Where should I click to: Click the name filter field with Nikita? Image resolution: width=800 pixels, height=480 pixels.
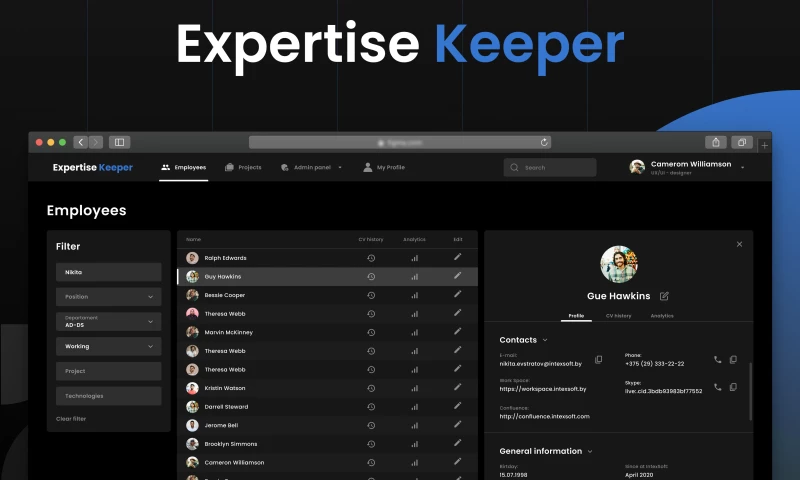109,272
